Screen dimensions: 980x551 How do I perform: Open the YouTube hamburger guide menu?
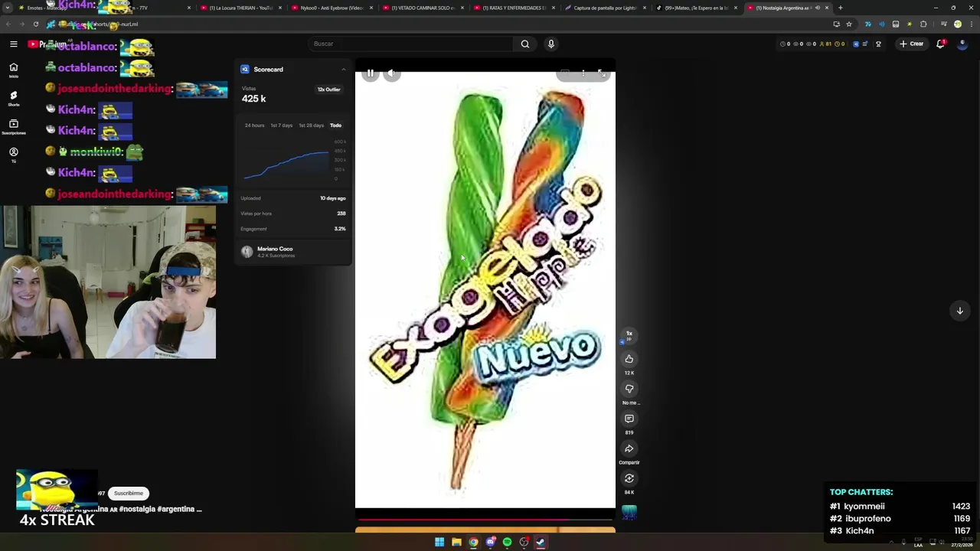14,44
